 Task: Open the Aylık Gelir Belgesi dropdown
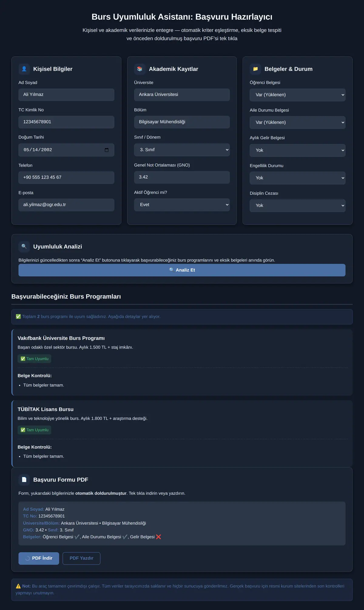click(x=298, y=150)
